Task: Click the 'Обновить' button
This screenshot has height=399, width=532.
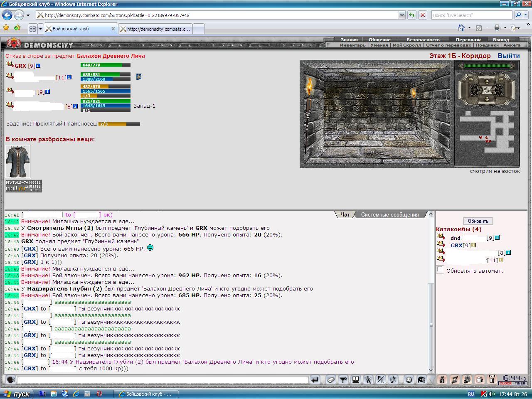Action: [478, 221]
